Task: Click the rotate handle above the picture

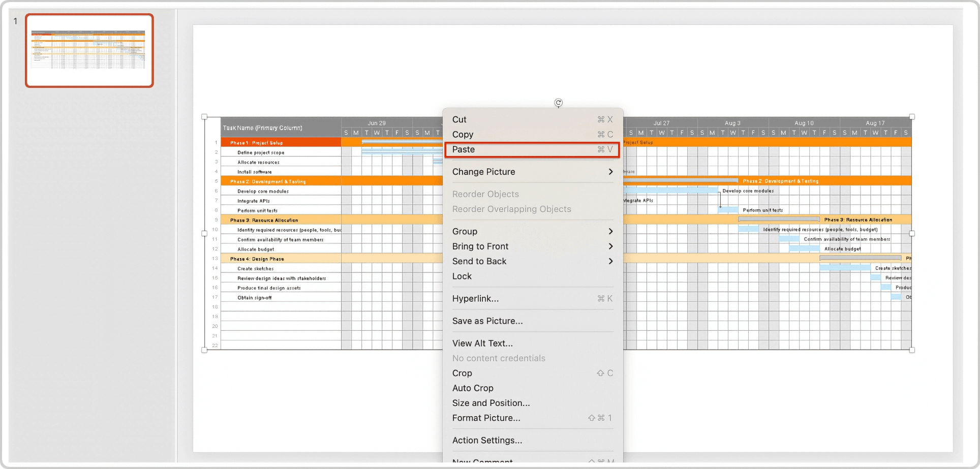Action: click(559, 103)
